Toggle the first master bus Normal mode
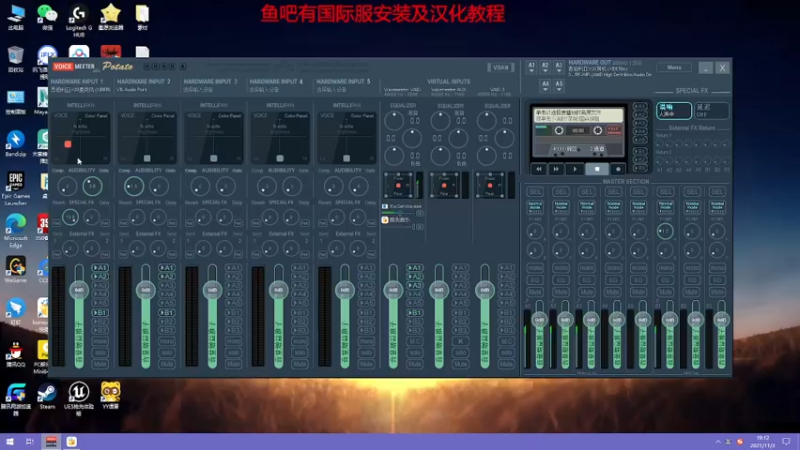 [x=535, y=207]
